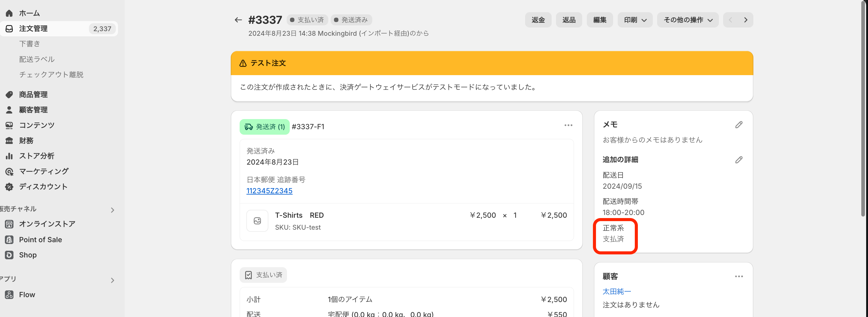This screenshot has height=317, width=868.
Task: Click the 2,337 orders count badge
Action: [x=102, y=29]
